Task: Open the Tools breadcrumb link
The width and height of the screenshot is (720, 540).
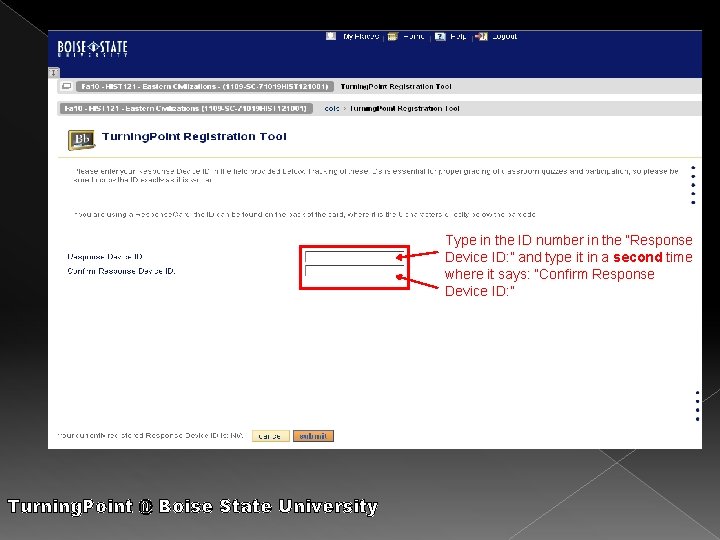Action: (332, 108)
